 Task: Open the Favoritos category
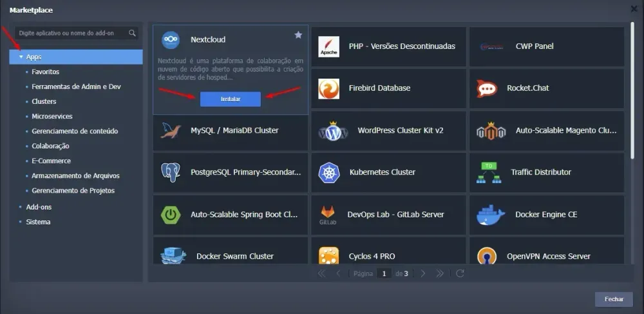point(46,72)
